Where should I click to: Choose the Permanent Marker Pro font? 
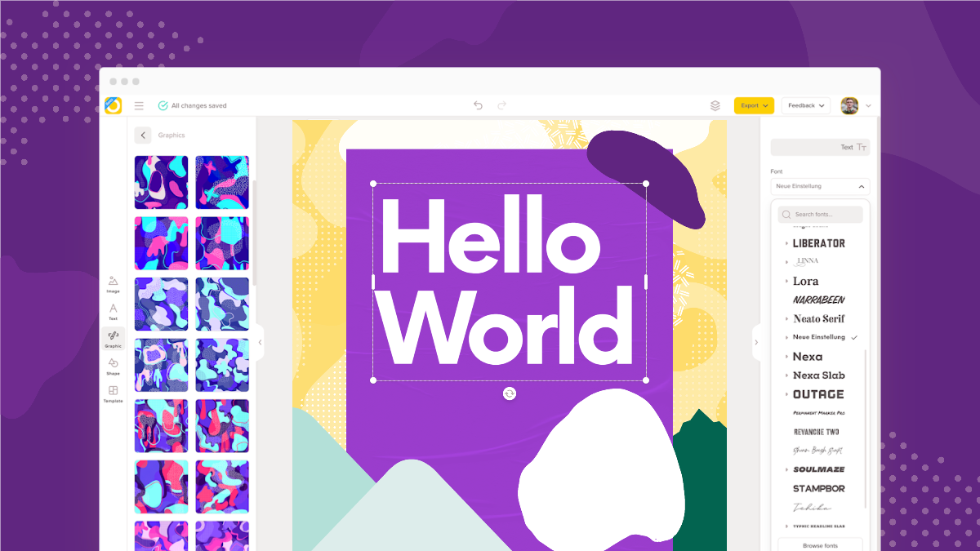point(819,413)
